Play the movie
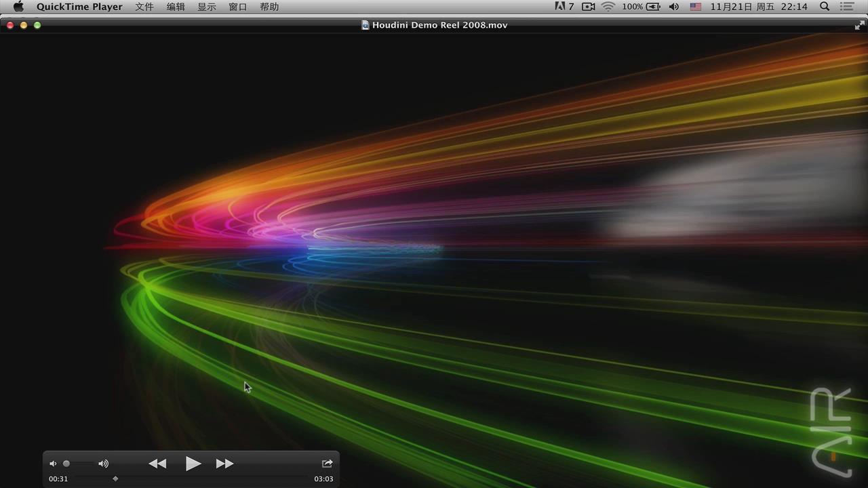The width and height of the screenshot is (868, 488). point(193,464)
